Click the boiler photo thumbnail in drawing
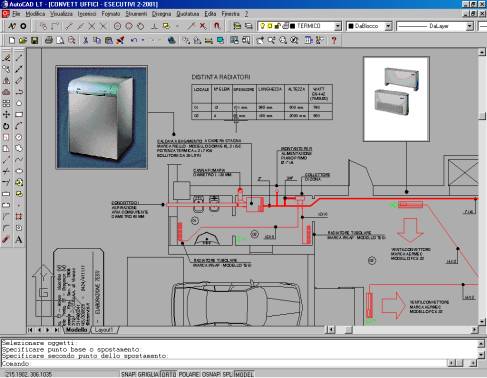This screenshot has height=378, width=487. click(102, 117)
